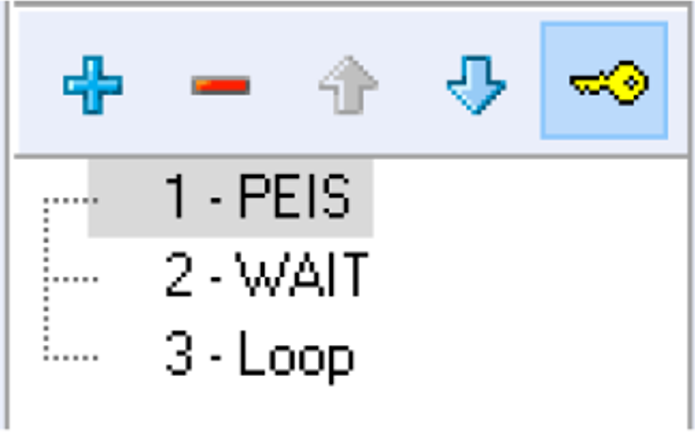Select the 2 - WAIT technique
This screenshot has height=441, width=695.
coord(266,276)
